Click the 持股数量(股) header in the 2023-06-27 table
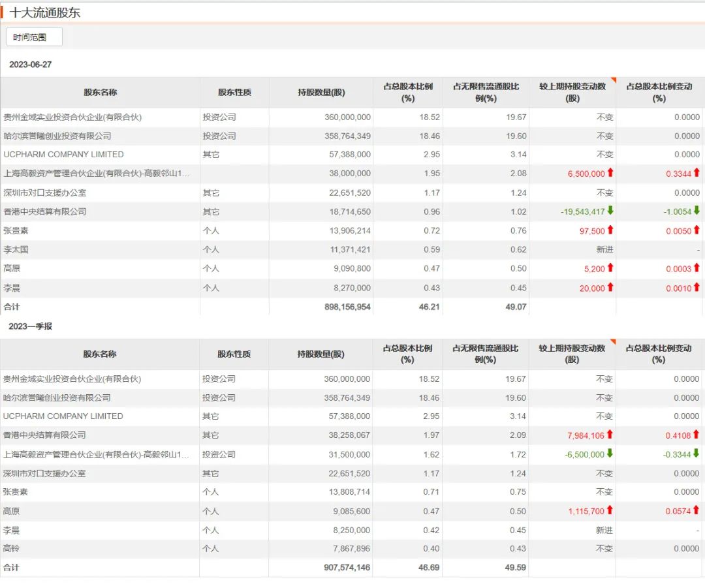Viewport: 705px width, 588px height. 321,93
